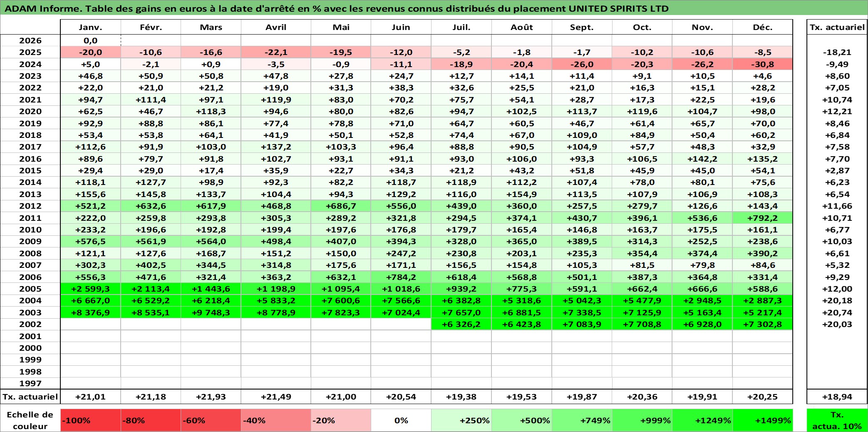Select the +92,9 cell in 2019

coord(91,123)
